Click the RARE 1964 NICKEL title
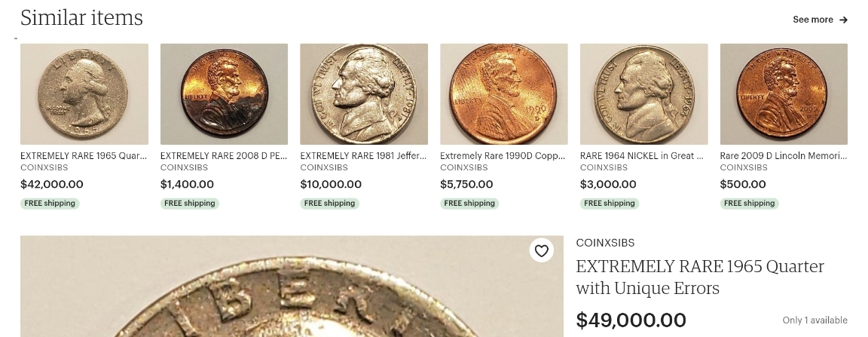 (x=642, y=156)
